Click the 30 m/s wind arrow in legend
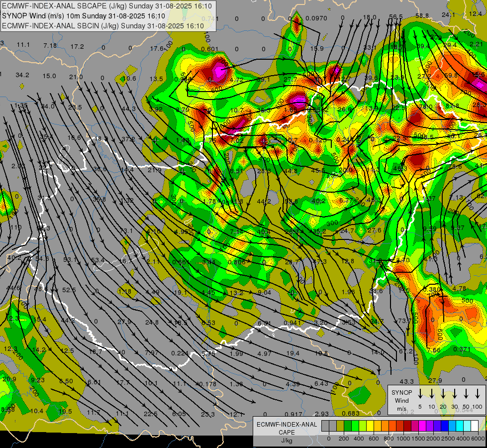The height and width of the screenshot is (448, 487). pos(454,394)
